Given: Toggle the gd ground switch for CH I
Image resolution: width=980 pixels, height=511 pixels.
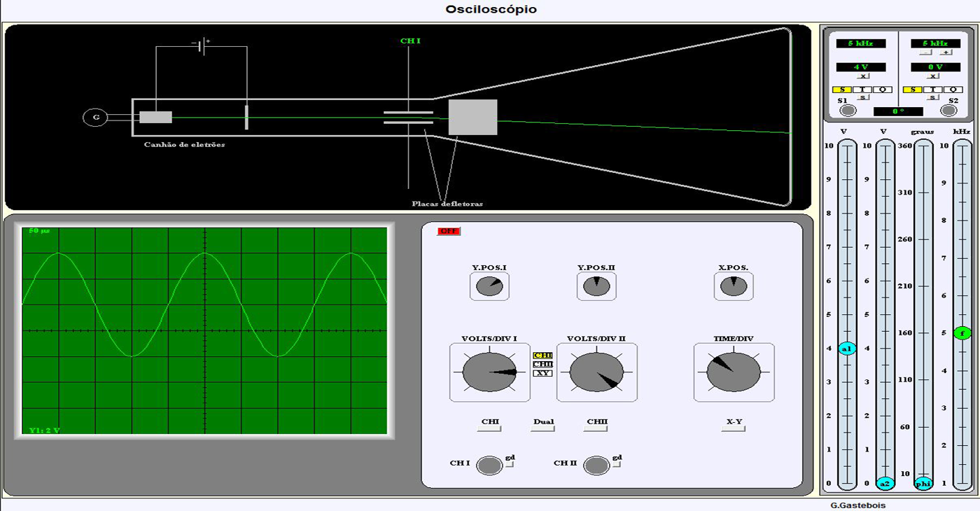Looking at the screenshot, I should click(x=510, y=465).
